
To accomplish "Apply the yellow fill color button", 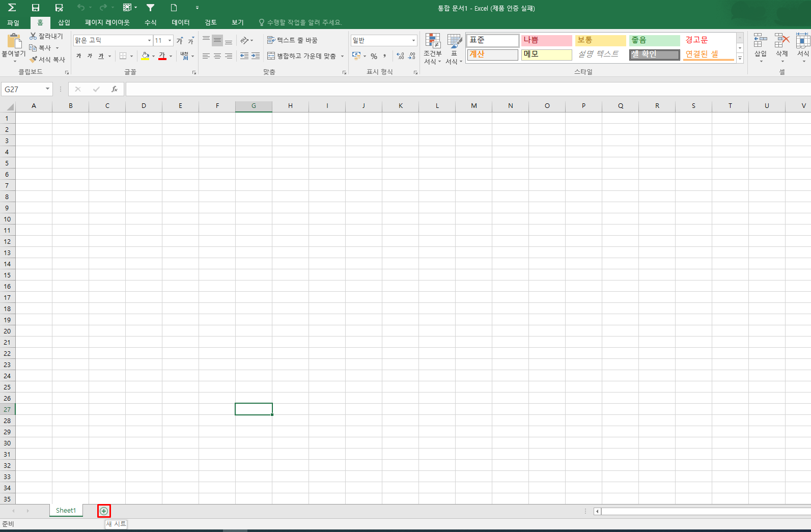I will pos(146,56).
